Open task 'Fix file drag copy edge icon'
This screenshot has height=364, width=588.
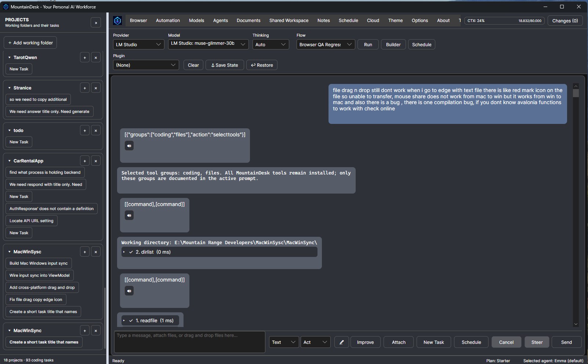(36, 299)
